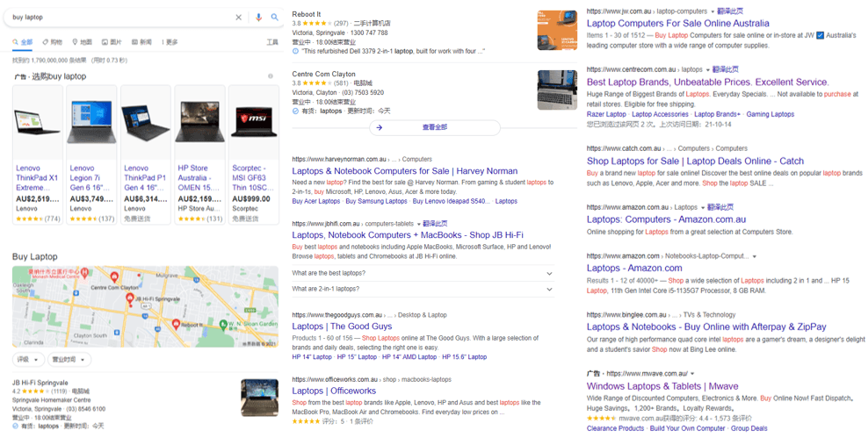Open 'Laptops - Amazon.com' result

pos(634,269)
